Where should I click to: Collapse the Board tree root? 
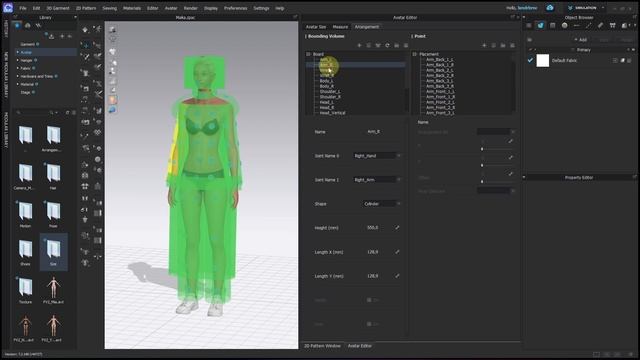pos(309,54)
